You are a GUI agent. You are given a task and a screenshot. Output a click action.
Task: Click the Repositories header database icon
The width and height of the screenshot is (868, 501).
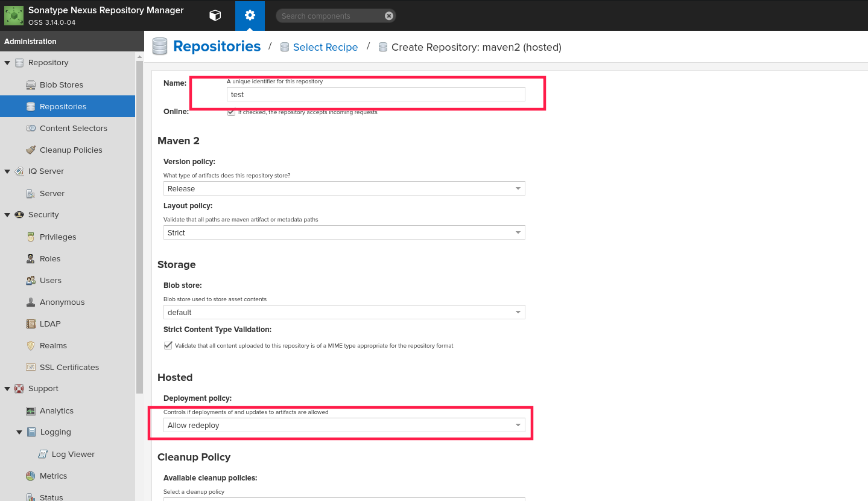[160, 46]
